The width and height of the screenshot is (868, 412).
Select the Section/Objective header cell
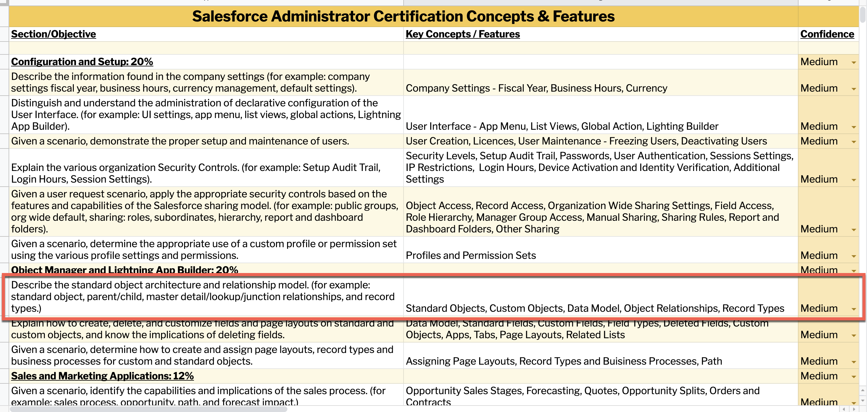pyautogui.click(x=206, y=34)
